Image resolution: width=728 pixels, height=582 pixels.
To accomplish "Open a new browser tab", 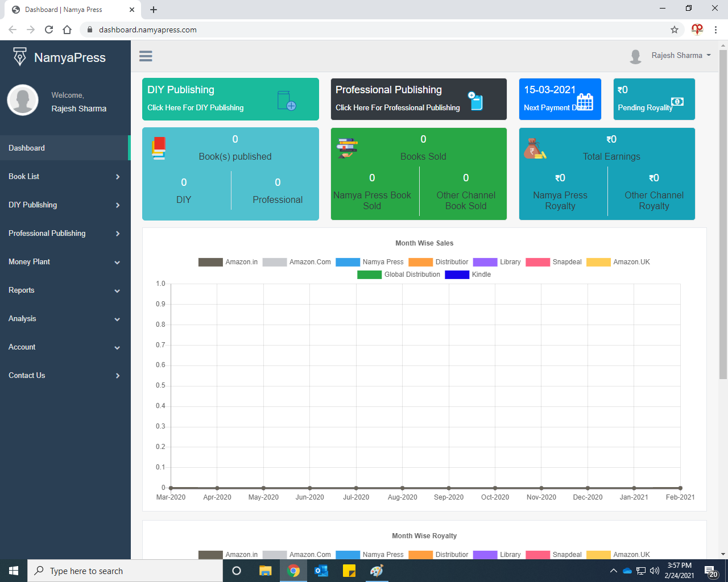I will (154, 10).
